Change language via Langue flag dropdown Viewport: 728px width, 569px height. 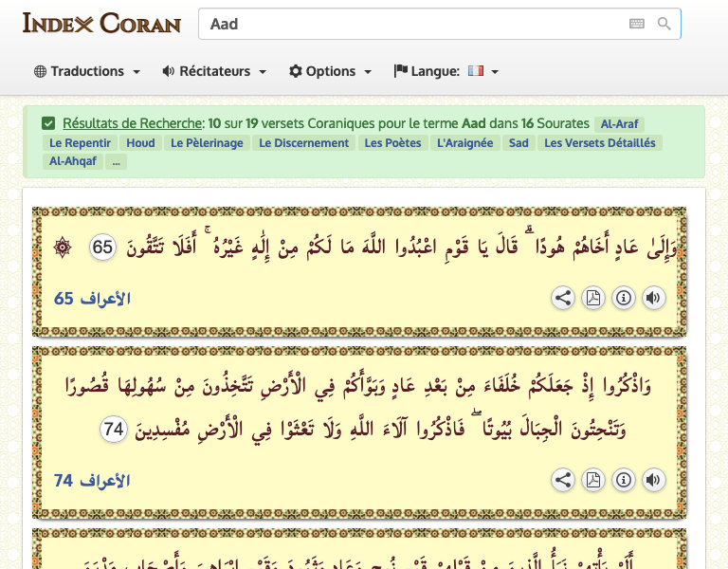pos(446,71)
